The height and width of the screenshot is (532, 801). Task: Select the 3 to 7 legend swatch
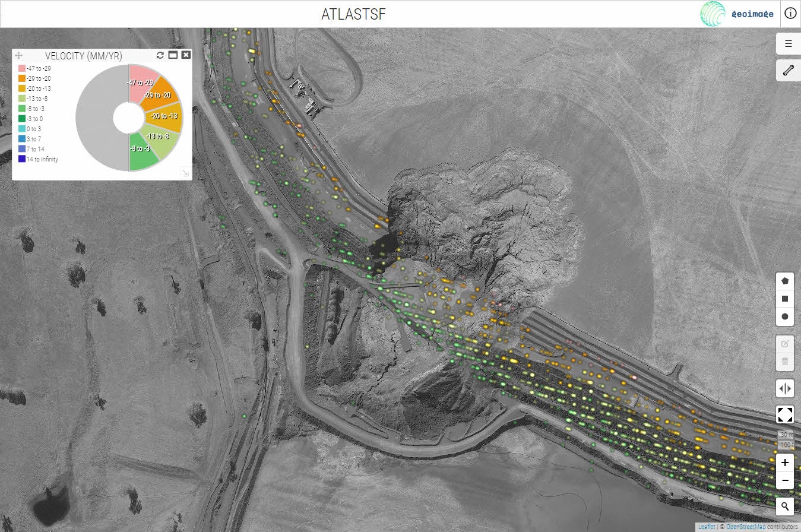tap(22, 139)
